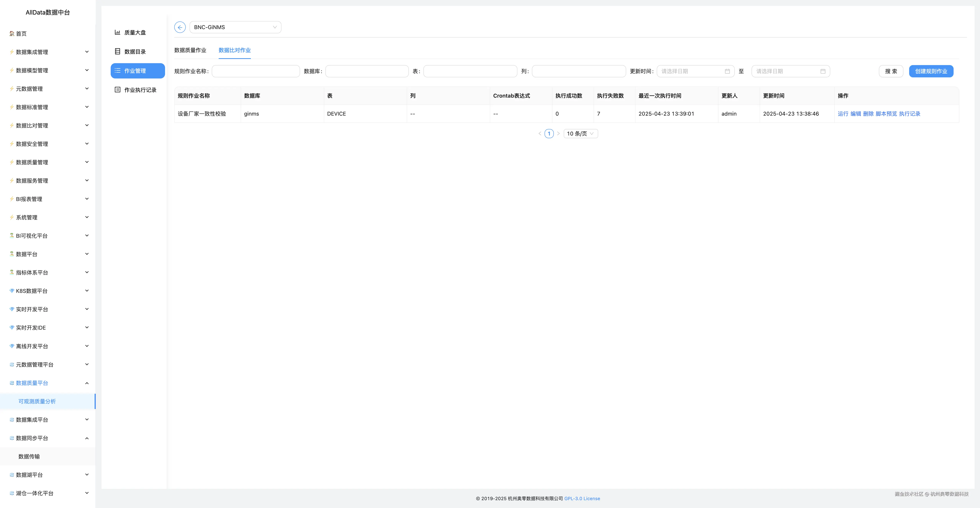Click the previous page arrow in pagination

[539, 133]
